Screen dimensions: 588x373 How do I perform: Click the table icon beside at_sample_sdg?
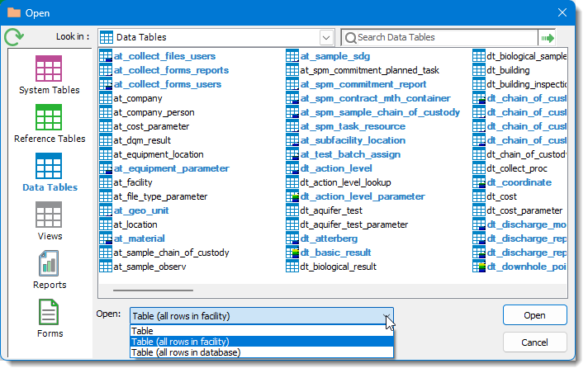(292, 56)
